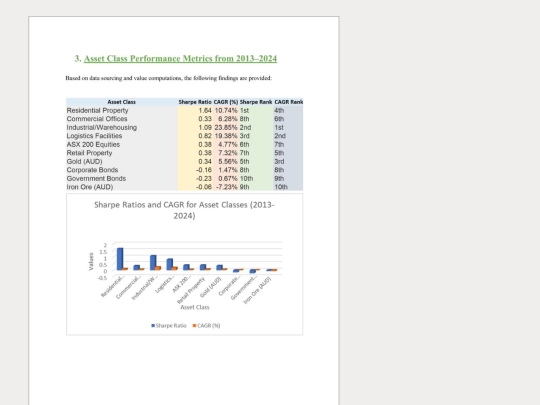Screen dimensions: 540x405
Task: Click the sentence starting 'Based on data sourcing'
Action: click(x=169, y=78)
